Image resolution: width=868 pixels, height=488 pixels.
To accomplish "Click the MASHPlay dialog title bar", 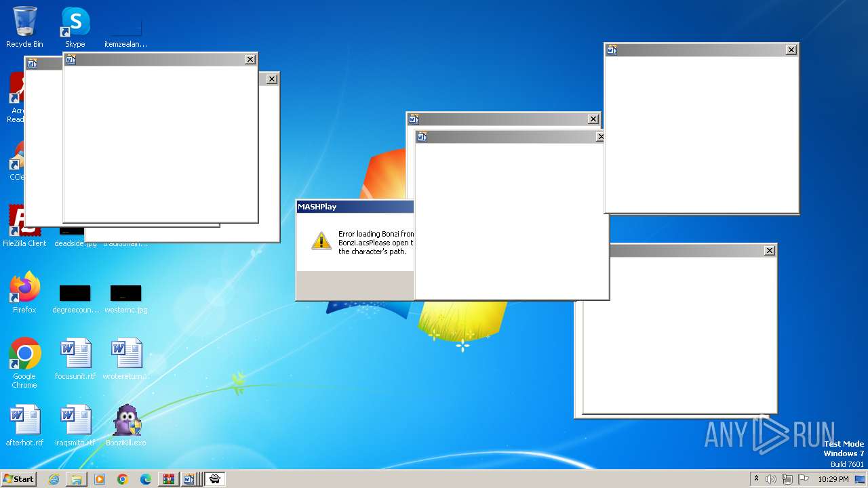I will 355,207.
